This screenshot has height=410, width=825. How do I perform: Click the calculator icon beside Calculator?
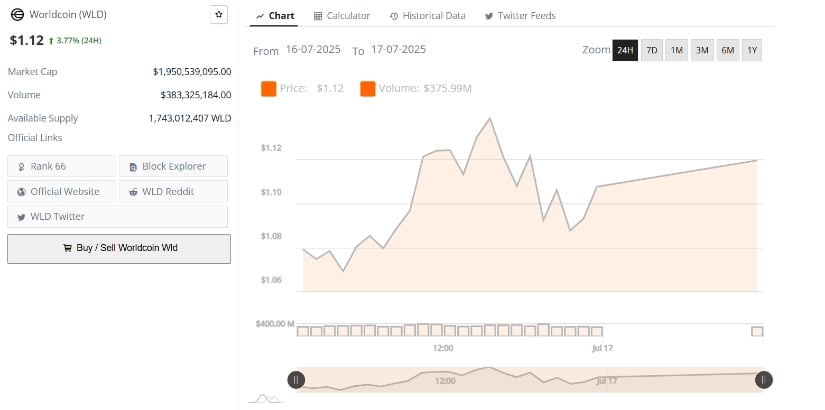click(318, 16)
